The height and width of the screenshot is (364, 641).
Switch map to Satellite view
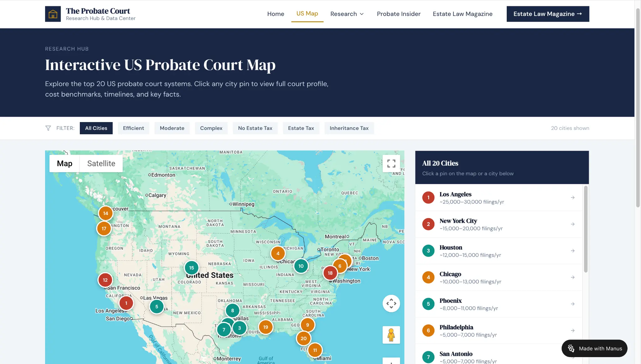click(101, 163)
